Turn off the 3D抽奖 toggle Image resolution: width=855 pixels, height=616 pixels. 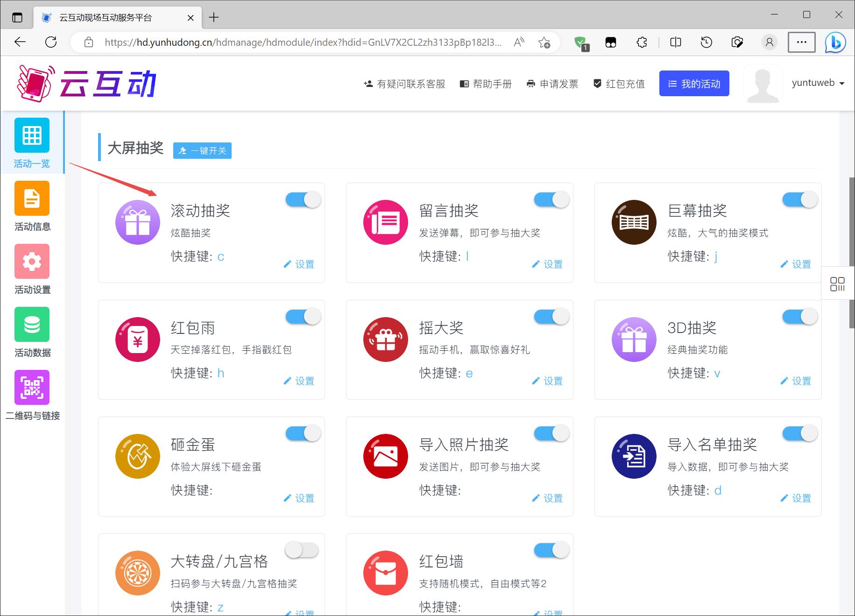[799, 317]
